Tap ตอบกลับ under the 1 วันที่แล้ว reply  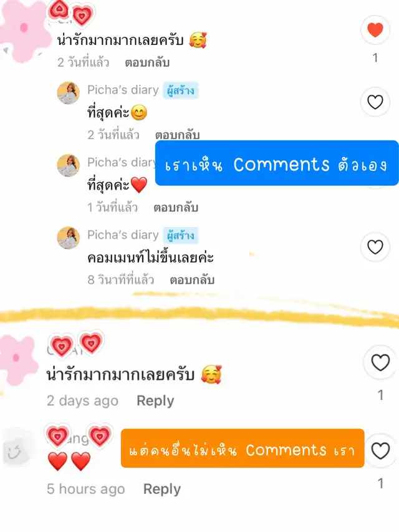click(x=176, y=207)
